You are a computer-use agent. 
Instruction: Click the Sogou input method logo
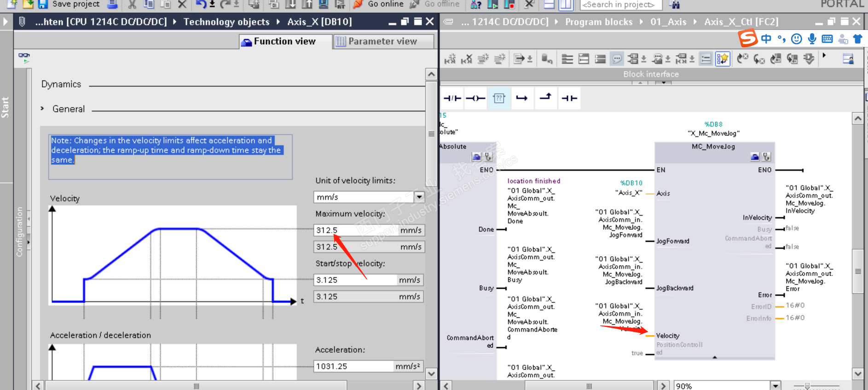[748, 38]
